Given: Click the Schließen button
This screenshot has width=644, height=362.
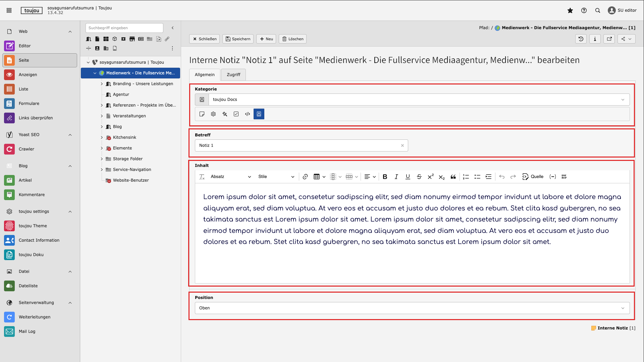Looking at the screenshot, I should pyautogui.click(x=204, y=39).
